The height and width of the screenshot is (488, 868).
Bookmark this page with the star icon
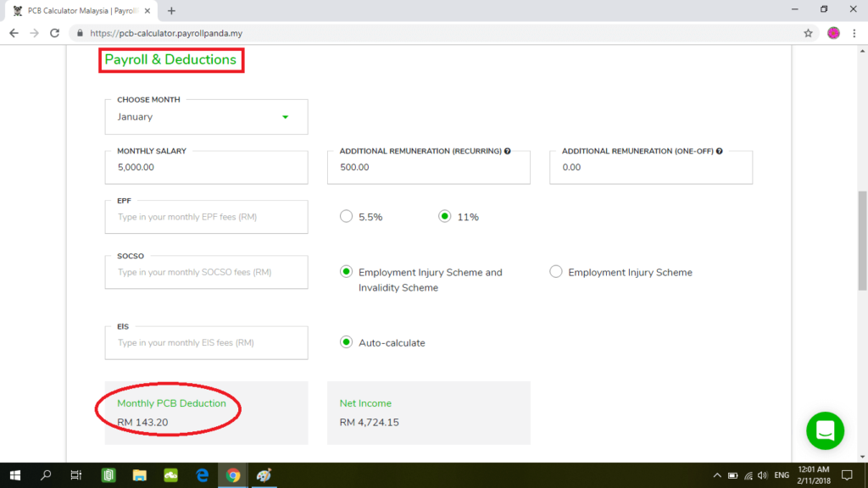click(x=808, y=33)
